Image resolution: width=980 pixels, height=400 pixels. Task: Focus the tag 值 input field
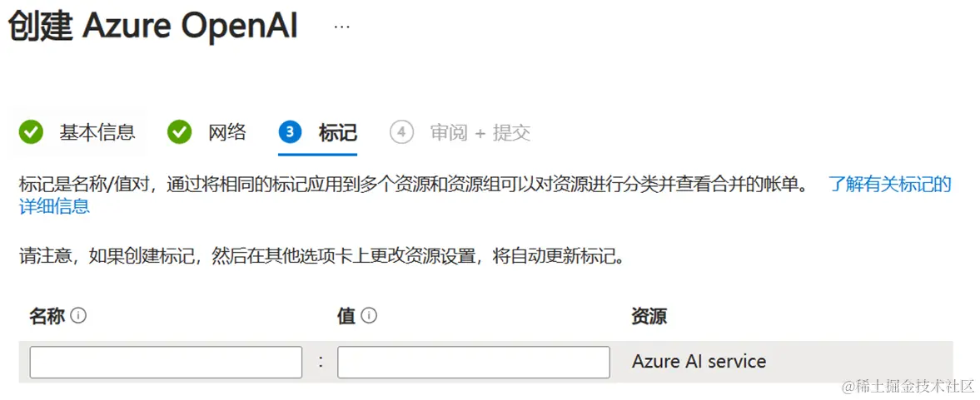474,362
